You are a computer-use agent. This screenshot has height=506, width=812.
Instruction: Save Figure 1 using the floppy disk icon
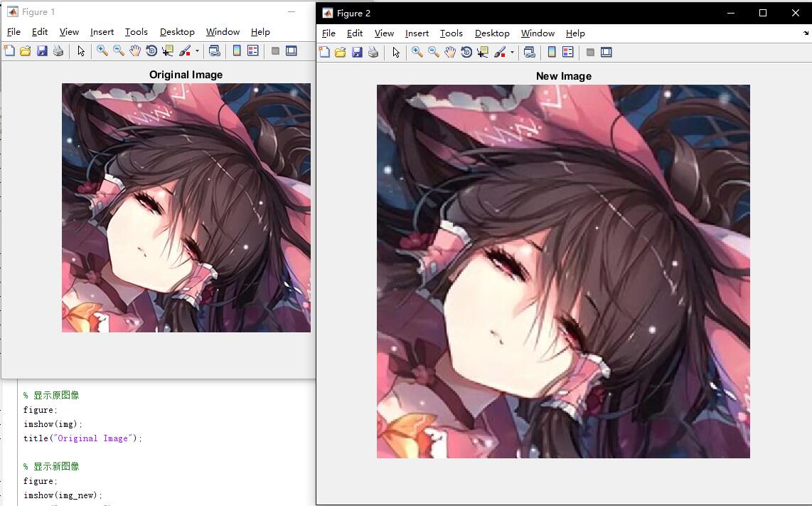42,51
